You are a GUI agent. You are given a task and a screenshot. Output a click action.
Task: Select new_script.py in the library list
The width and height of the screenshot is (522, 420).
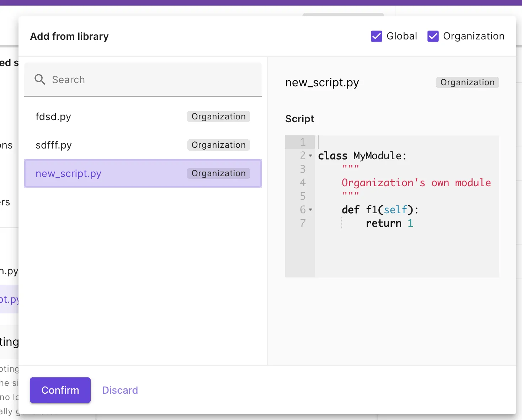click(143, 173)
